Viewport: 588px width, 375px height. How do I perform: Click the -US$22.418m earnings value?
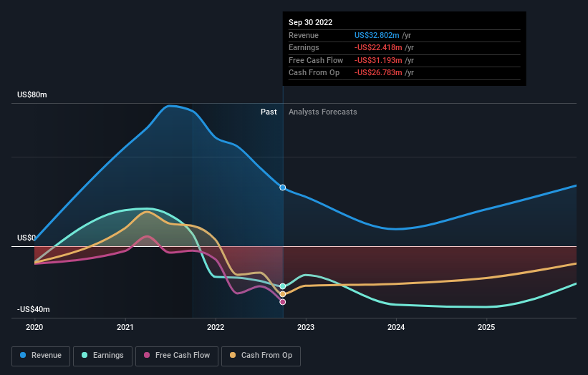click(378, 47)
